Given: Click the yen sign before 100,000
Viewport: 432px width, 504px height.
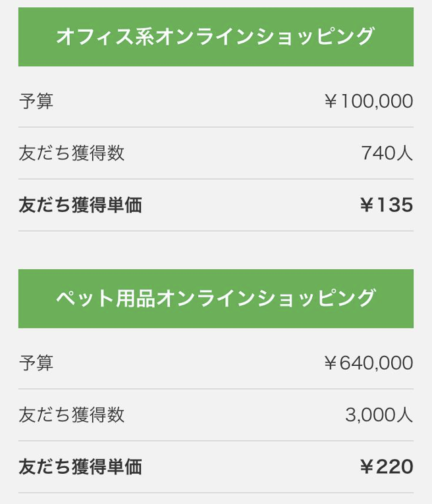Looking at the screenshot, I should pyautogui.click(x=331, y=102).
